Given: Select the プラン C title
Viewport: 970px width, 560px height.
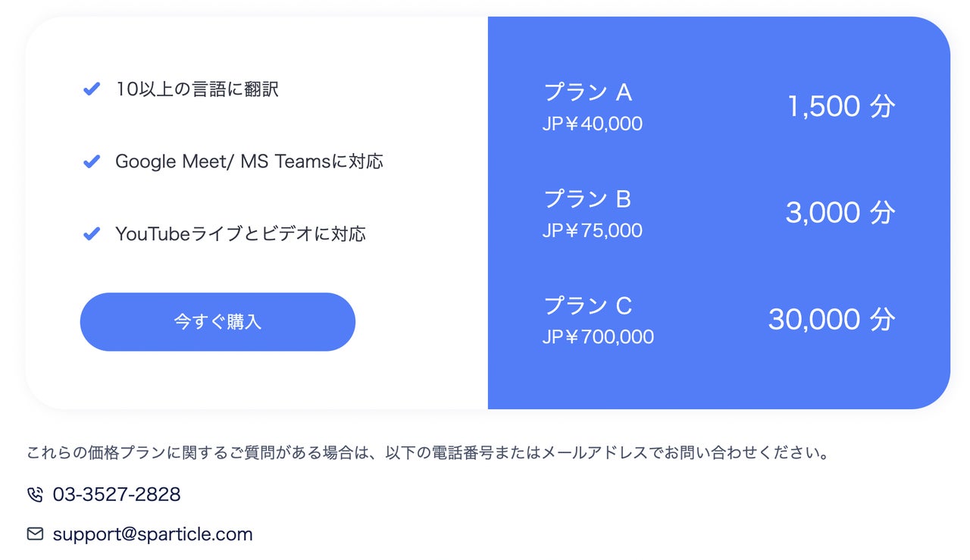Looking at the screenshot, I should click(588, 306).
